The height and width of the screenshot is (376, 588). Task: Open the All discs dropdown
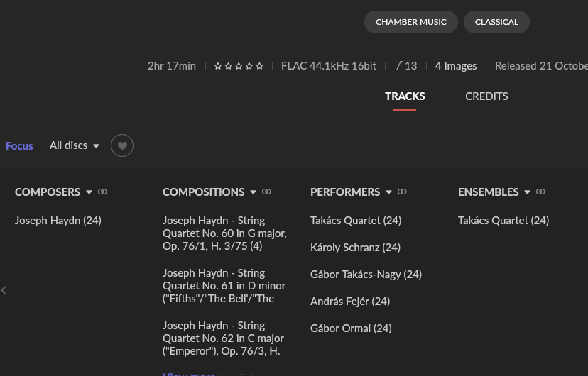75,145
